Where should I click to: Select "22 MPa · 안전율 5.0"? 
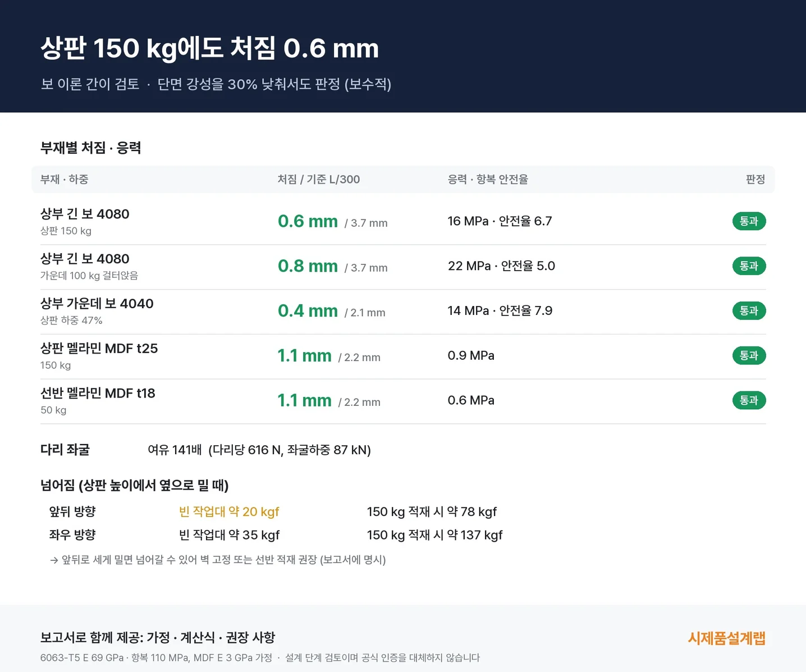[x=501, y=266]
